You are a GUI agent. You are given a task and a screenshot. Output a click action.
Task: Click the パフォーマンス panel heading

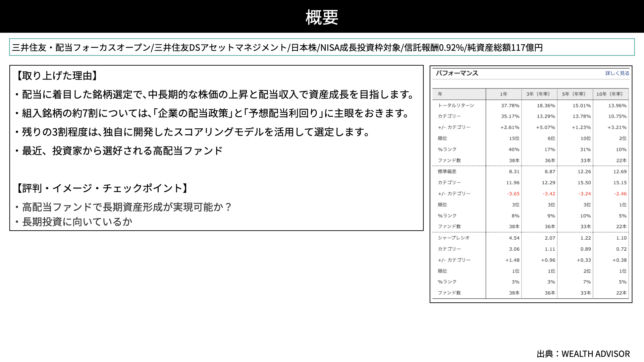pyautogui.click(x=457, y=73)
